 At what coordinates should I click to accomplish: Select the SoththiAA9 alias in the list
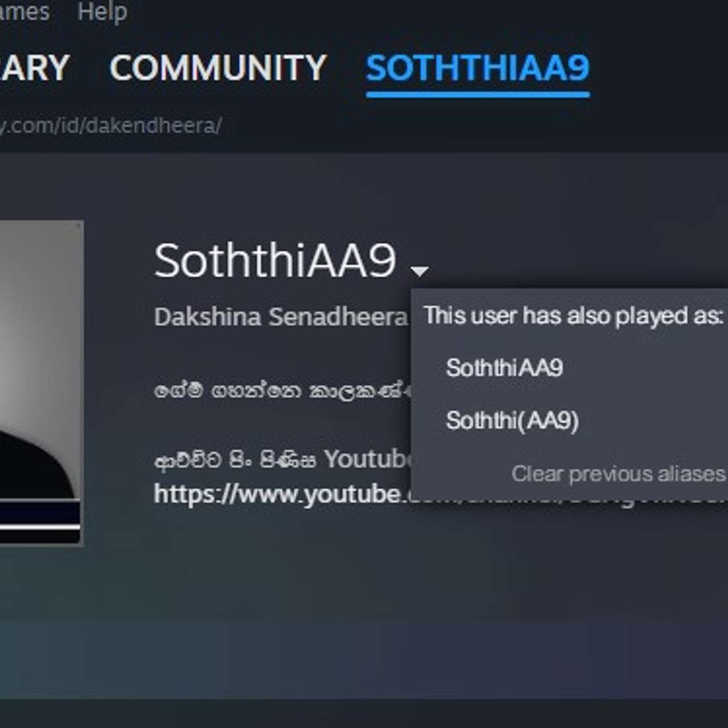[504, 368]
